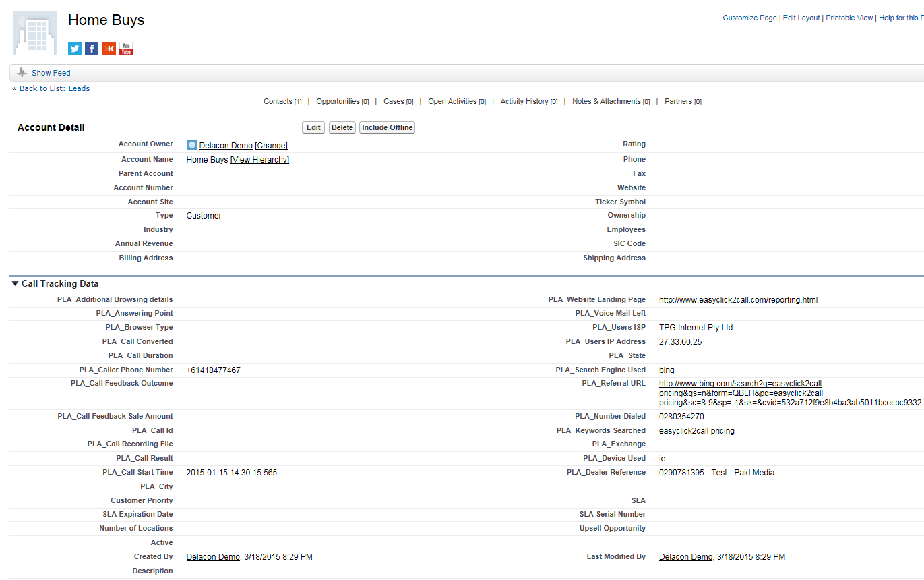Open the YouTube icon for Home Buys
The height and width of the screenshot is (580, 924).
(x=125, y=48)
